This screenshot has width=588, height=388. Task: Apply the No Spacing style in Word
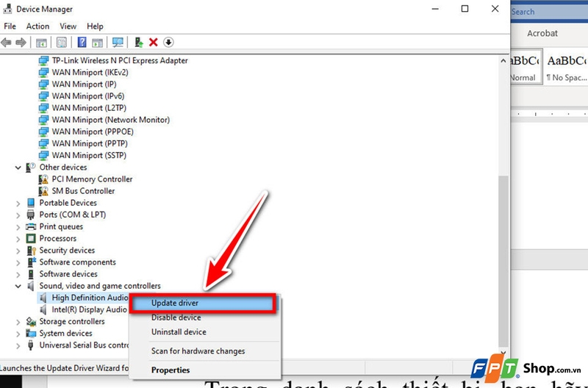[x=566, y=68]
